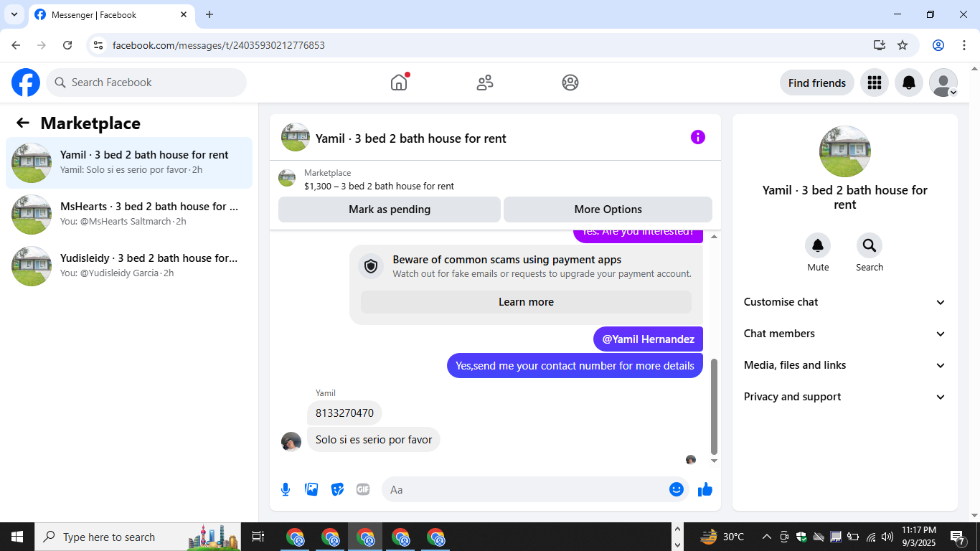The width and height of the screenshot is (980, 551).
Task: Click Learn more about scams
Action: point(526,302)
